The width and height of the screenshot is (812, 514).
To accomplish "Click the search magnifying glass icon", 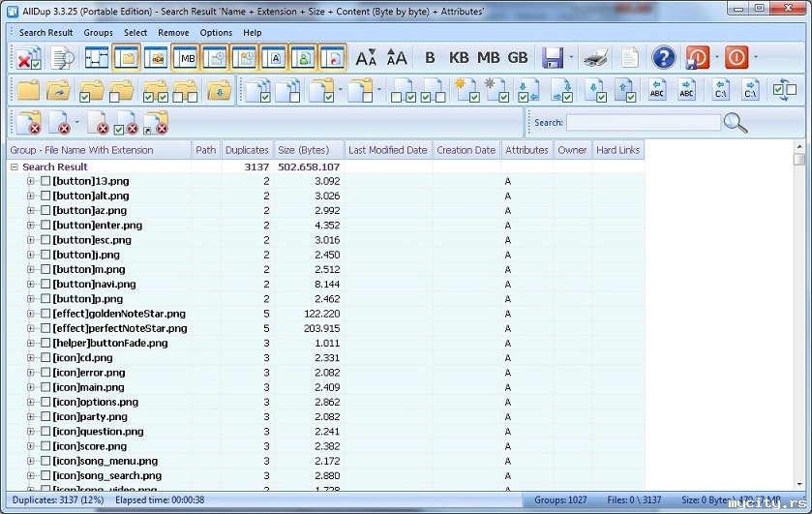I will coord(736,123).
